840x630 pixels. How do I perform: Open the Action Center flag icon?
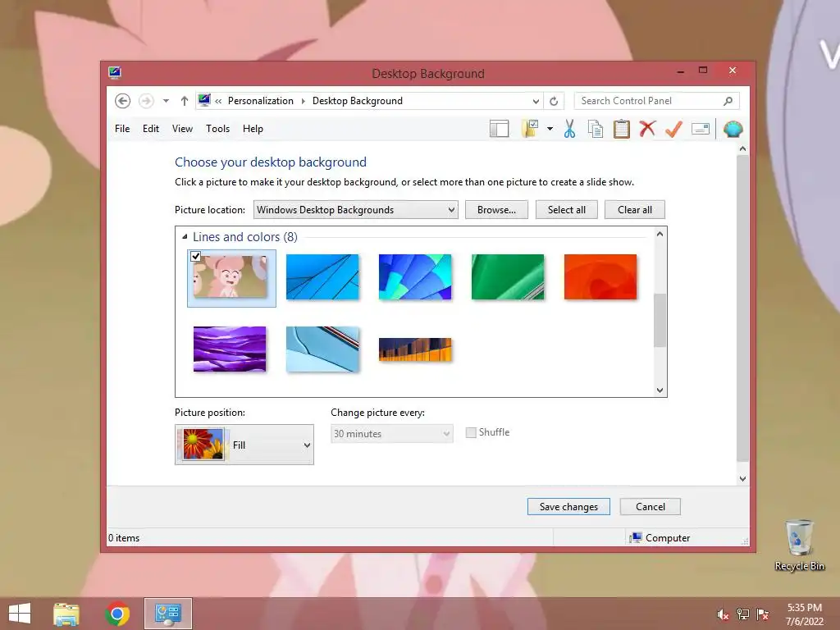[763, 614]
